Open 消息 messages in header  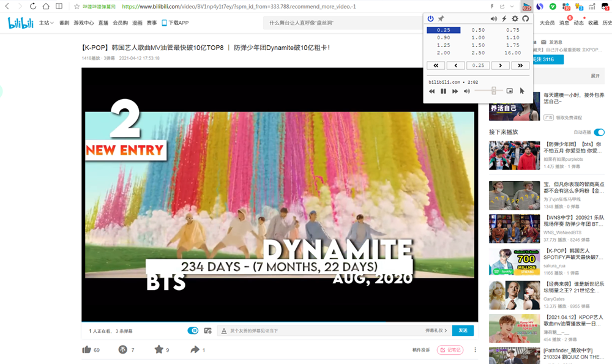[564, 23]
